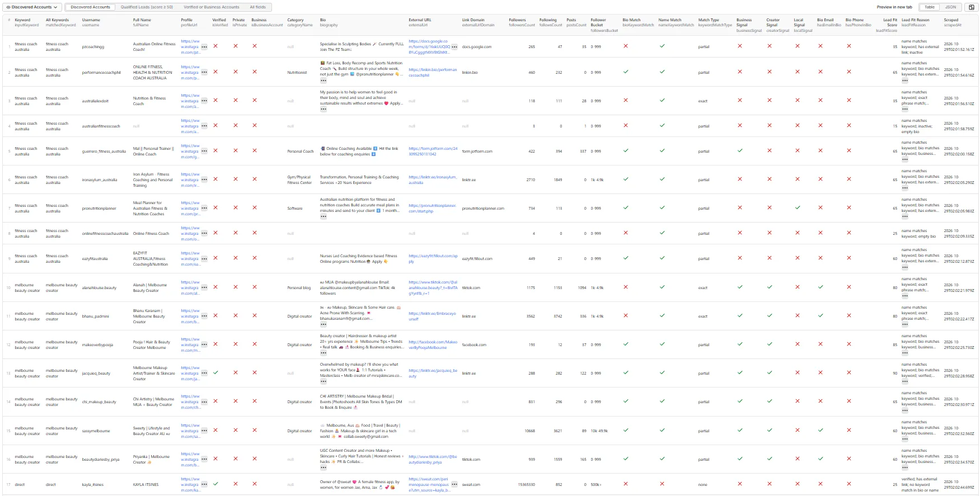This screenshot has width=980, height=496.
Task: Select the Qualified Leads (score ≥ 50) tab
Action: pos(147,7)
